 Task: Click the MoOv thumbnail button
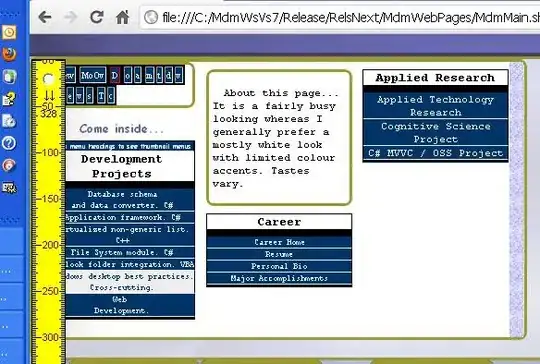[92, 75]
